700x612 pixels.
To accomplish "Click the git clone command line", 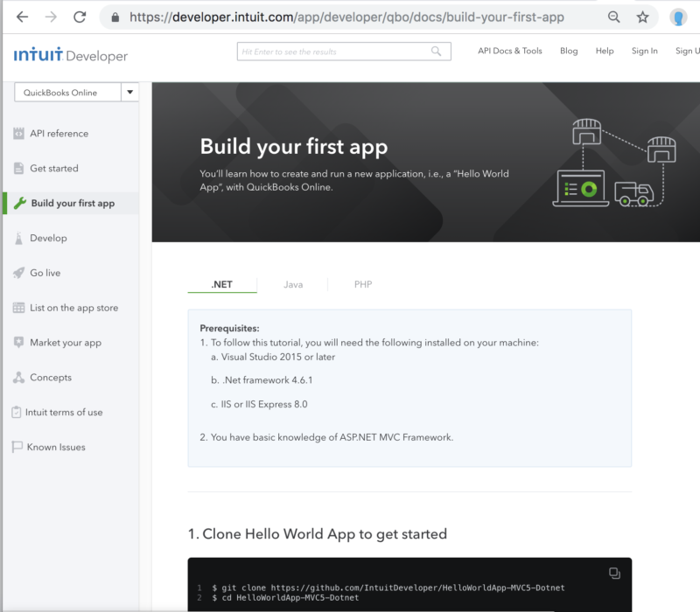I will (388, 588).
